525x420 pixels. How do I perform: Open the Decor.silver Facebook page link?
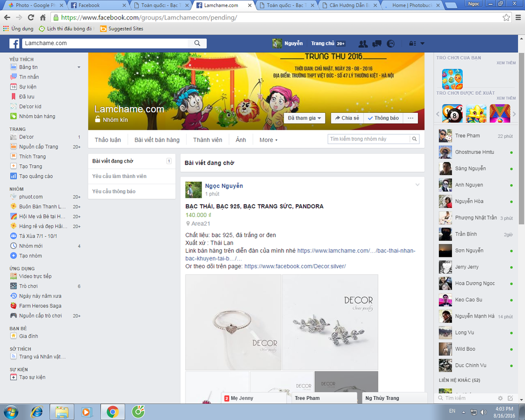tap(295, 266)
